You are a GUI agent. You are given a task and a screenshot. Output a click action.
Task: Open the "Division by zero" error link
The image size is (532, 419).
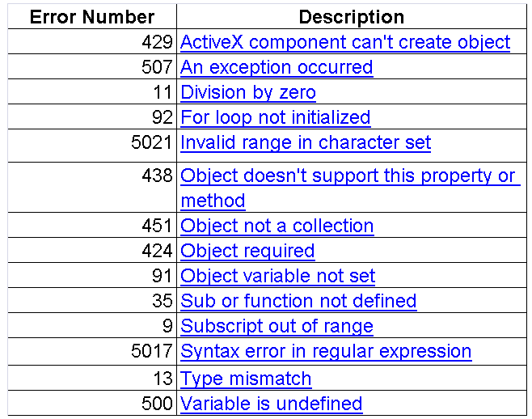[x=248, y=92]
